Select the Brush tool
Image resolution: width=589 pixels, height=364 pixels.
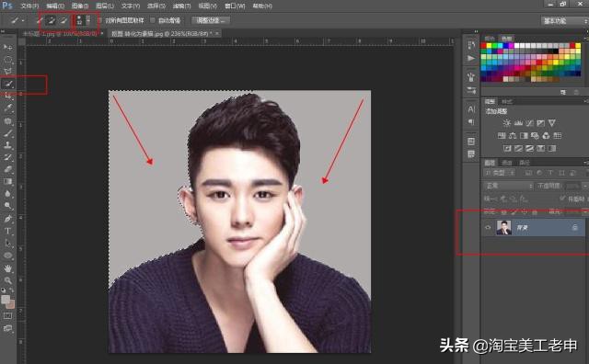7,133
